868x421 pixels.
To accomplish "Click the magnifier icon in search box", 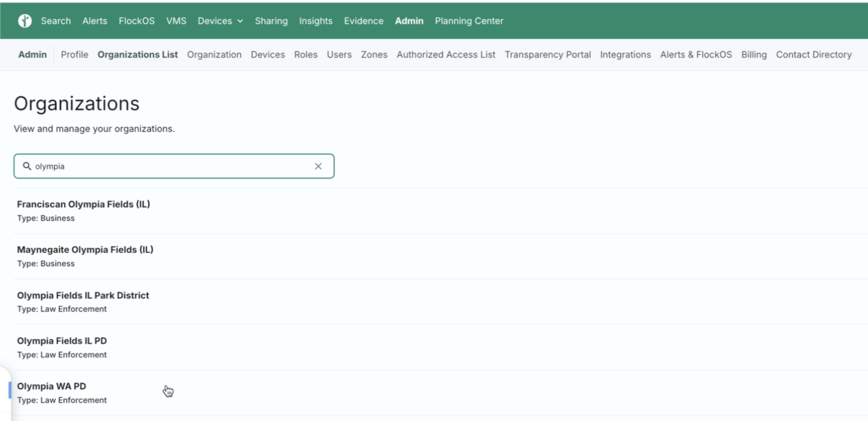I will pos(27,166).
